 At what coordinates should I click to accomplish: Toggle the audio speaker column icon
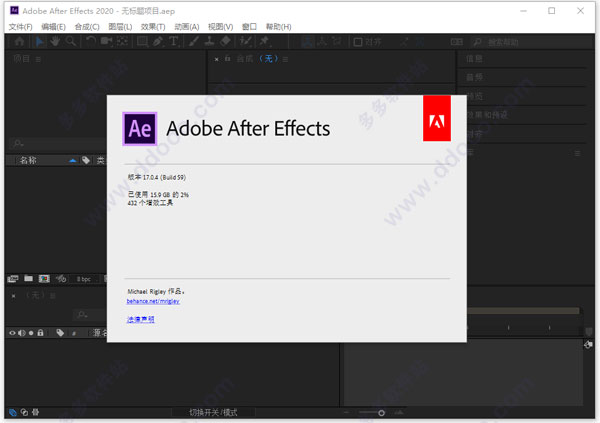coord(22,333)
